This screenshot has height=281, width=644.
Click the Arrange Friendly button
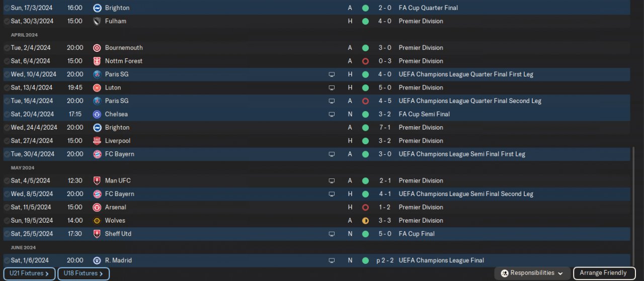[x=604, y=273]
